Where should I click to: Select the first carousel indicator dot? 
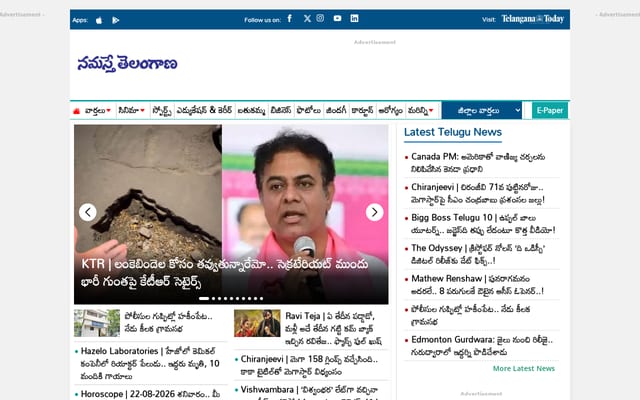(204, 298)
